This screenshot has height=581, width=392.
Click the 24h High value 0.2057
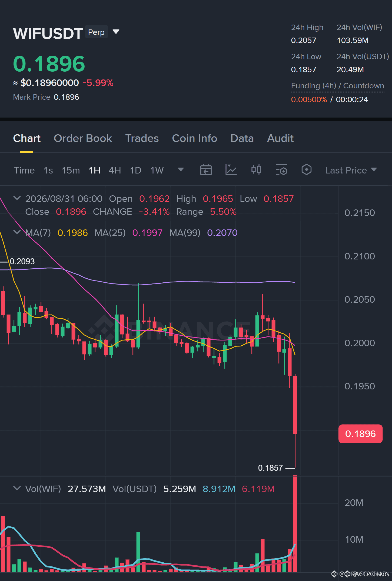tap(303, 40)
